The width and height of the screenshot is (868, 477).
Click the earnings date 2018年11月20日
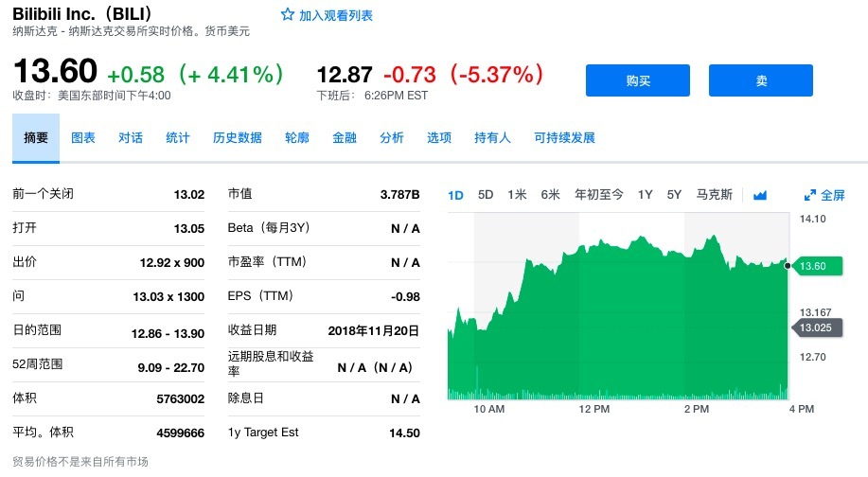[x=374, y=331]
